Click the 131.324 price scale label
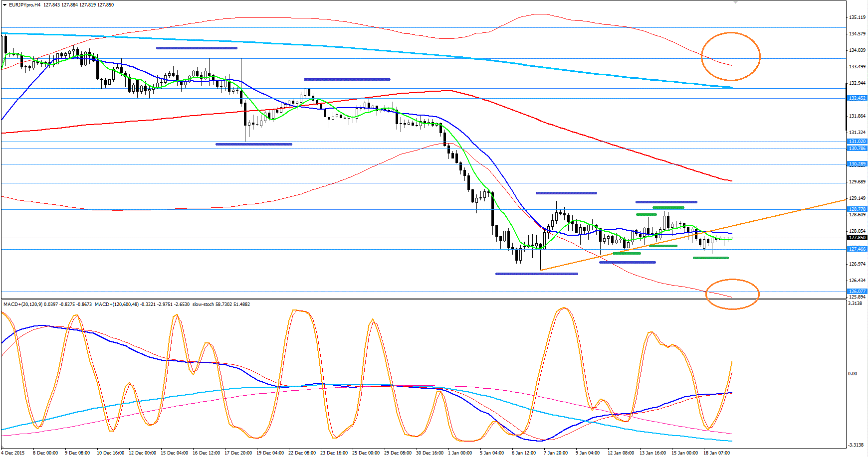This screenshot has height=457, width=868. coord(857,133)
